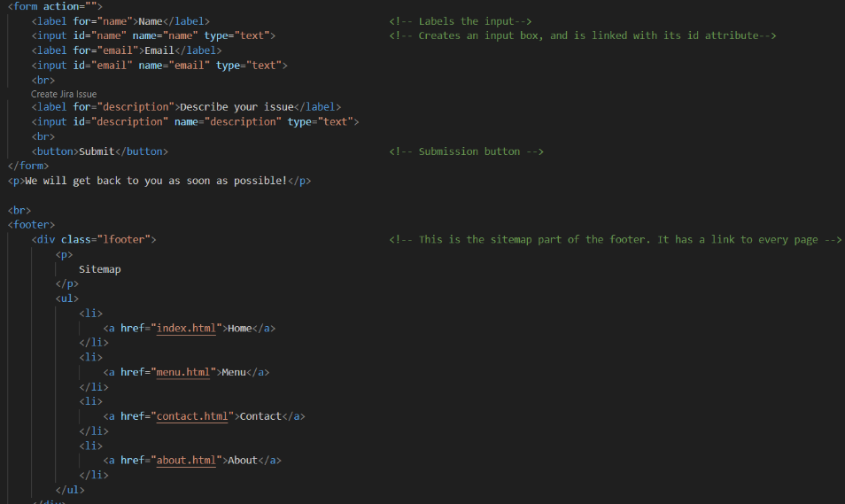
Task: Follow the contact.html href link
Action: coord(194,416)
